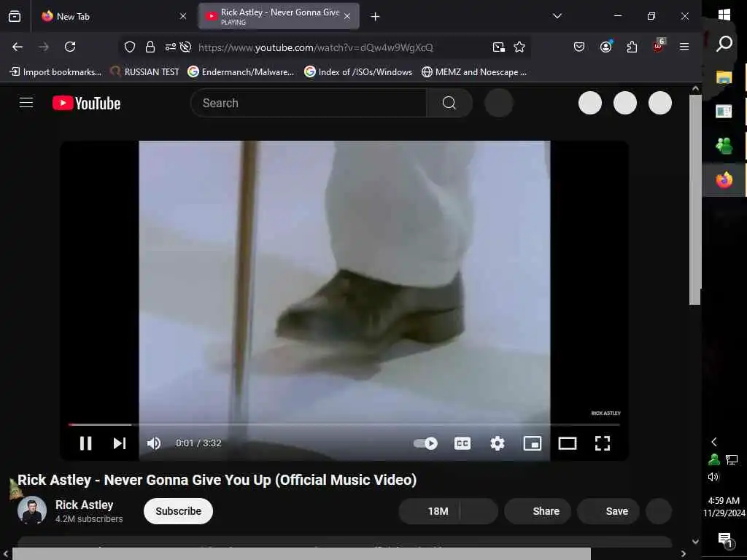Open Windows taskbar search
The height and width of the screenshot is (560, 747).
click(x=724, y=44)
